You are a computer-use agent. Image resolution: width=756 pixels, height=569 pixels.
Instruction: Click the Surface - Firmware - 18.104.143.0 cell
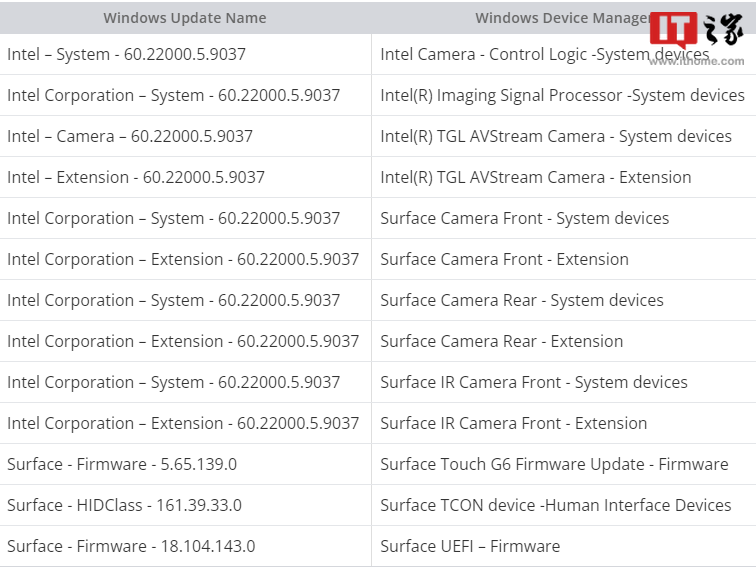[131, 546]
